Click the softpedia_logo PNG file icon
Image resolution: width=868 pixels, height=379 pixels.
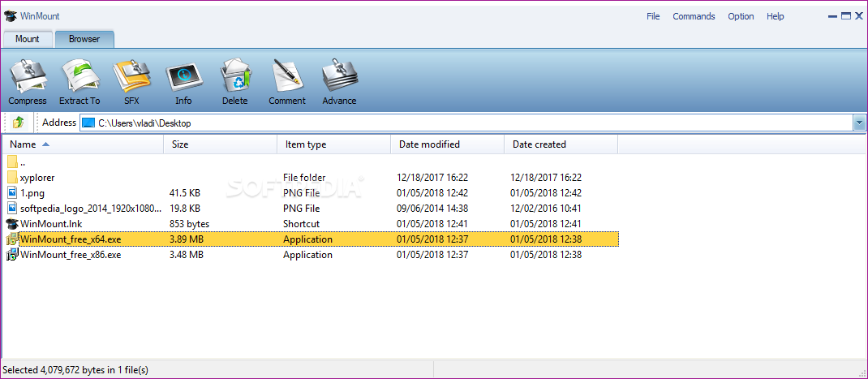coord(13,209)
